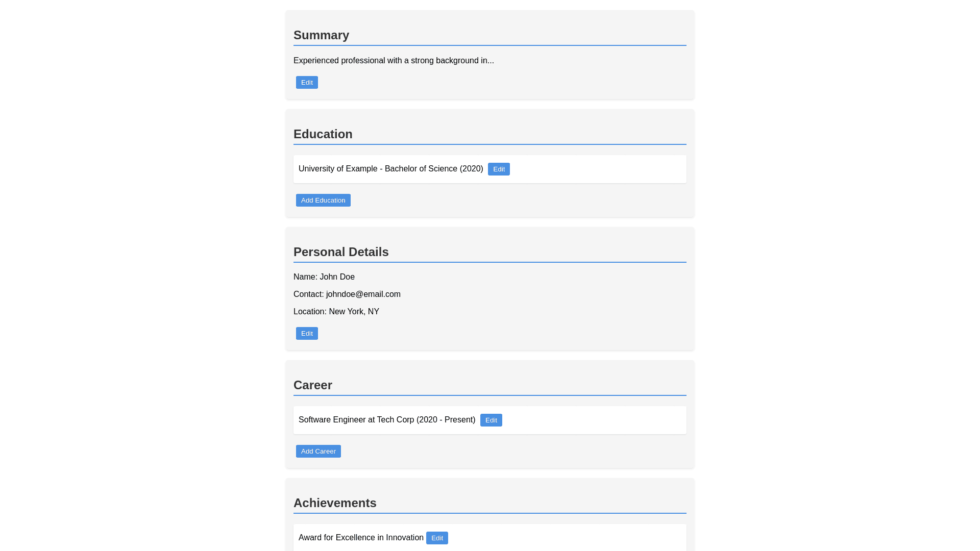
Task: Click the Personal Details heading
Action: [340, 252]
